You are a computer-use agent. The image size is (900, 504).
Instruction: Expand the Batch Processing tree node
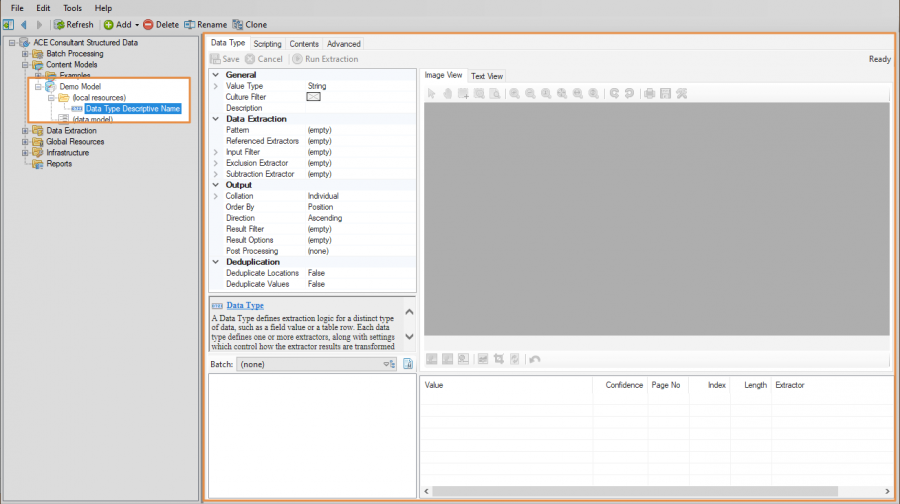pyautogui.click(x=26, y=54)
